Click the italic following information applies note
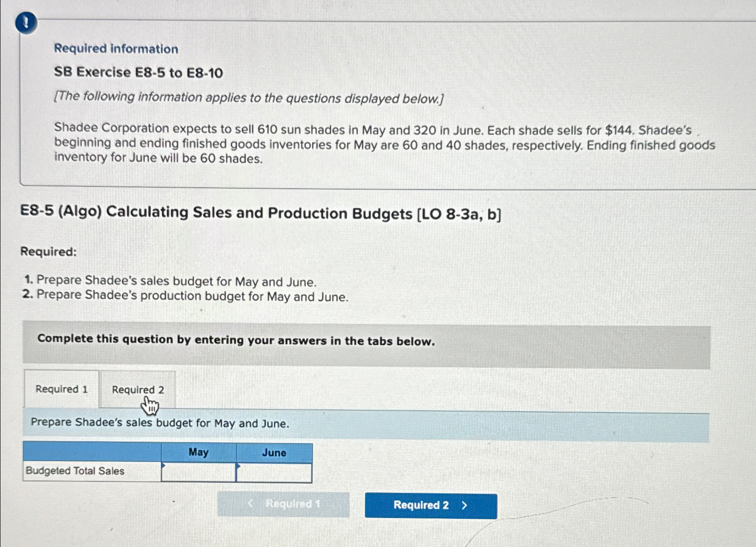756x547 pixels. pos(249,97)
